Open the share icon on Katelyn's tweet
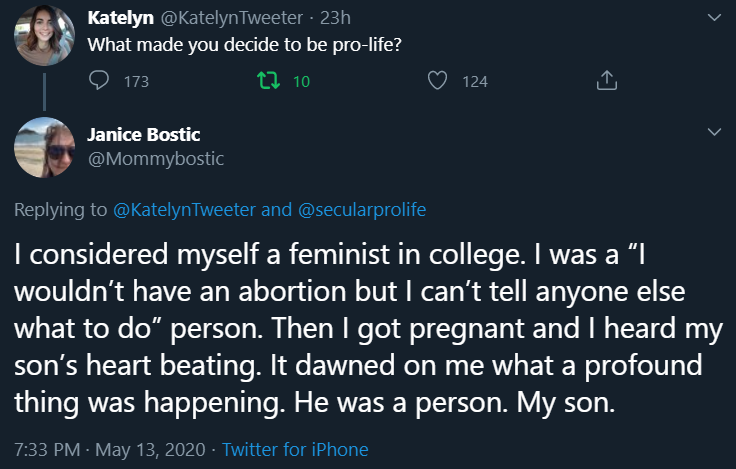Screen dimensions: 736x469 point(605,81)
